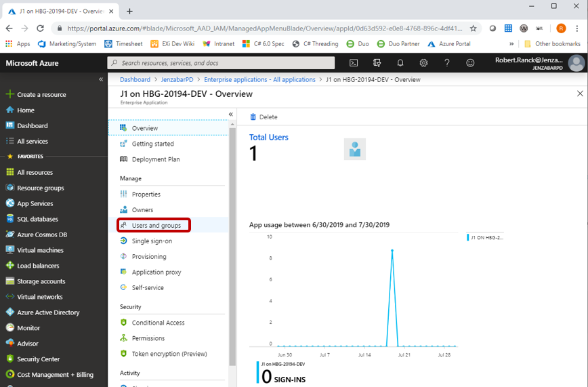588x387 pixels.
Task: Collapse the Azure left sidebar chevron
Action: pos(101,79)
